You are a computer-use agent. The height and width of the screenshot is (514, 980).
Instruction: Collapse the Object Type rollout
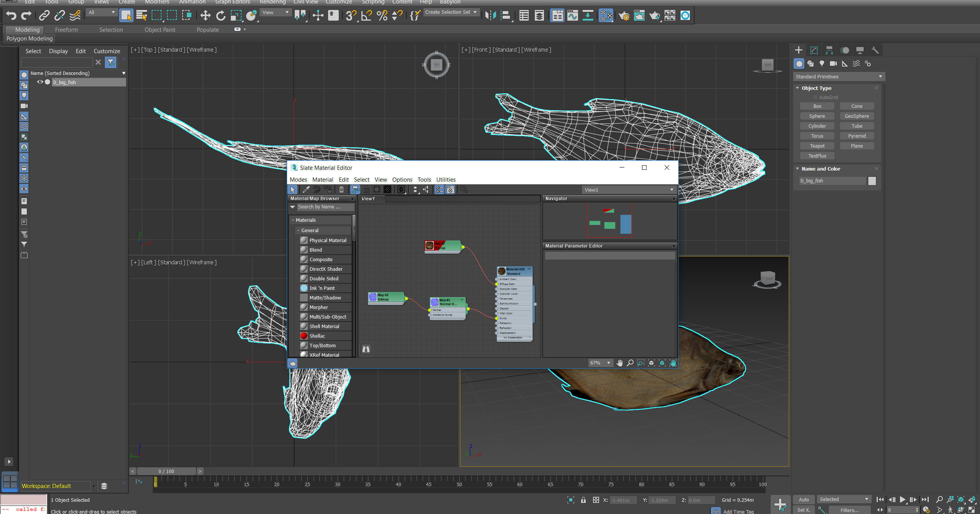798,88
